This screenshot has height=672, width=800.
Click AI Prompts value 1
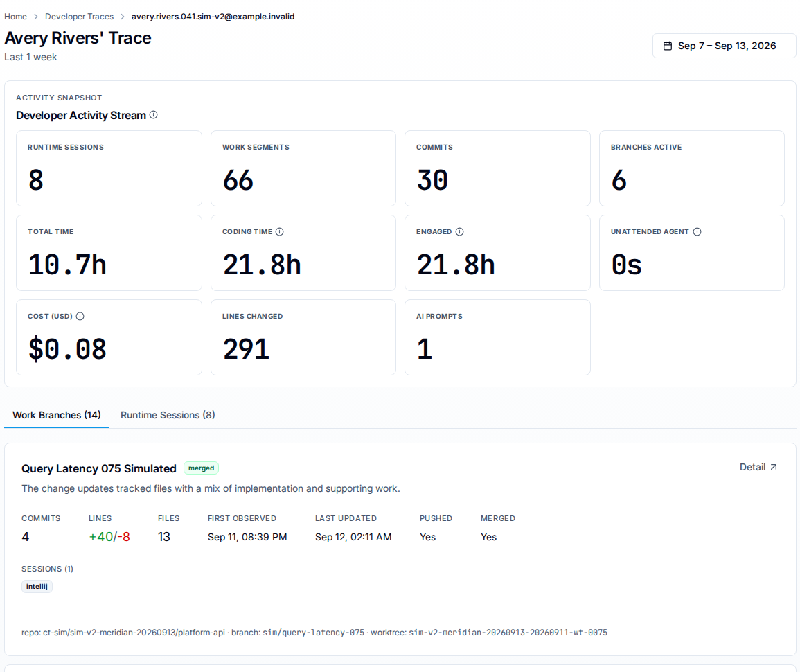coord(425,350)
